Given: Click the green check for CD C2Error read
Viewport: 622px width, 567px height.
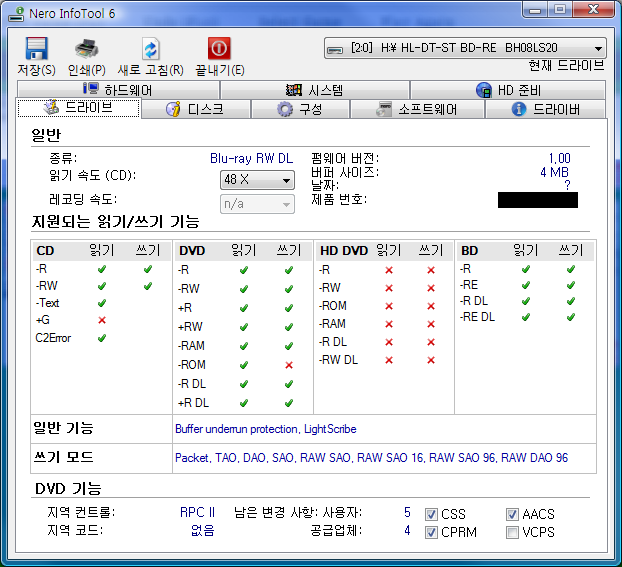Looking at the screenshot, I should coord(102,338).
